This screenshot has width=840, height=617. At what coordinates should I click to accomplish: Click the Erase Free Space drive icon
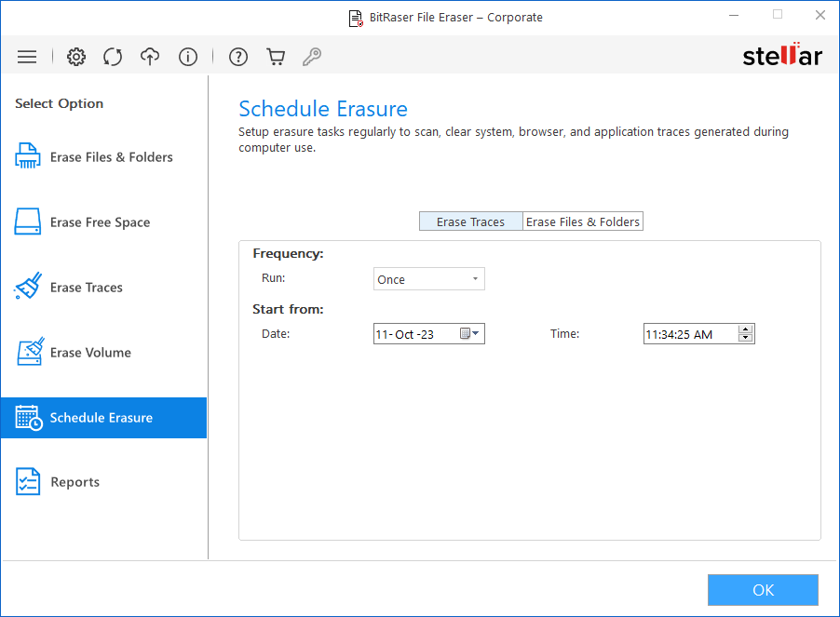pos(27,221)
